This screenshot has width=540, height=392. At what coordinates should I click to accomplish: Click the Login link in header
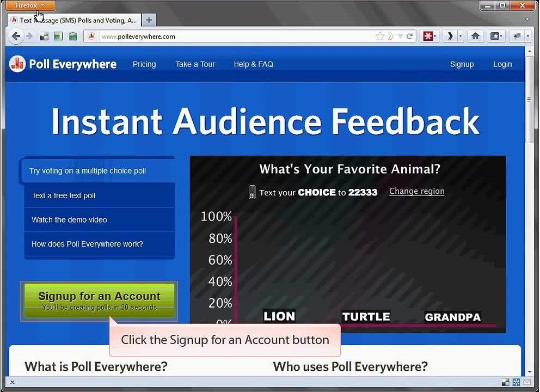[x=502, y=64]
